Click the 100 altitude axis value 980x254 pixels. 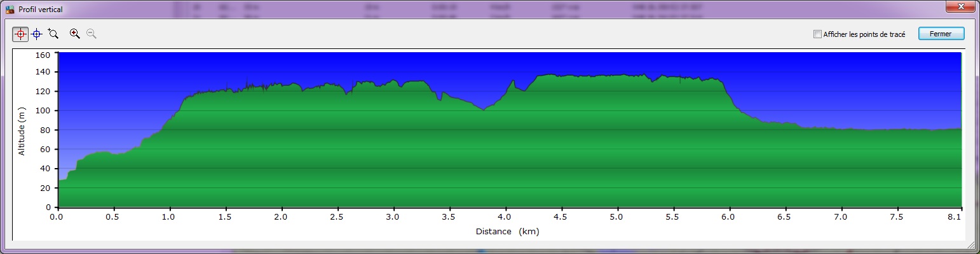tap(43, 111)
